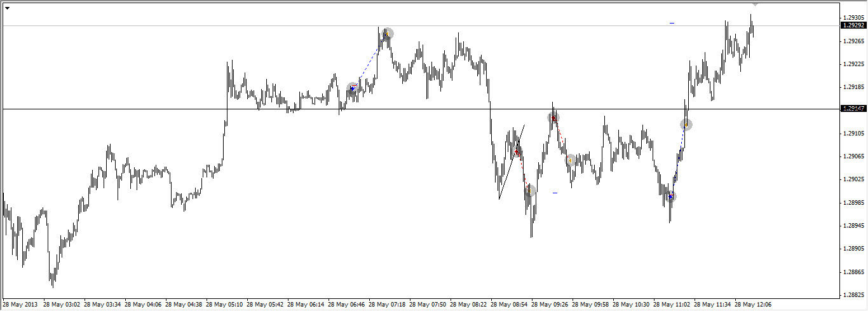Click the 1.29065 price axis value

pyautogui.click(x=853, y=156)
